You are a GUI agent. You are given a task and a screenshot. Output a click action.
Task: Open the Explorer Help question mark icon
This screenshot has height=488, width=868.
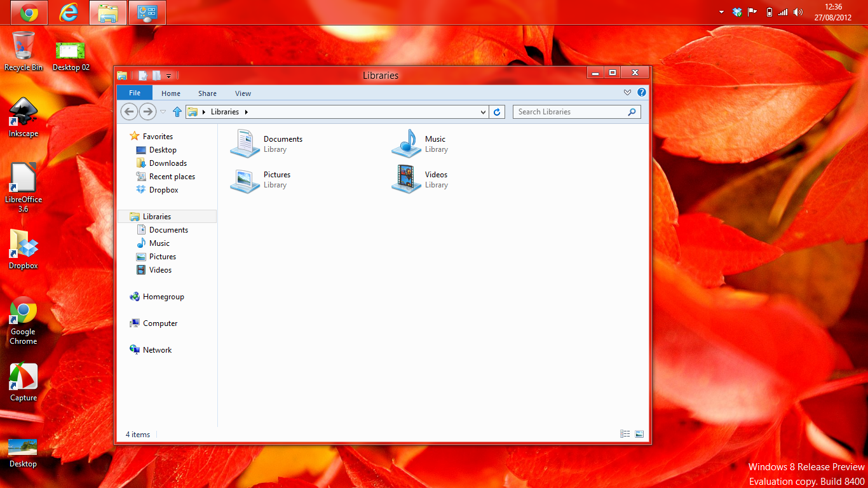(641, 93)
